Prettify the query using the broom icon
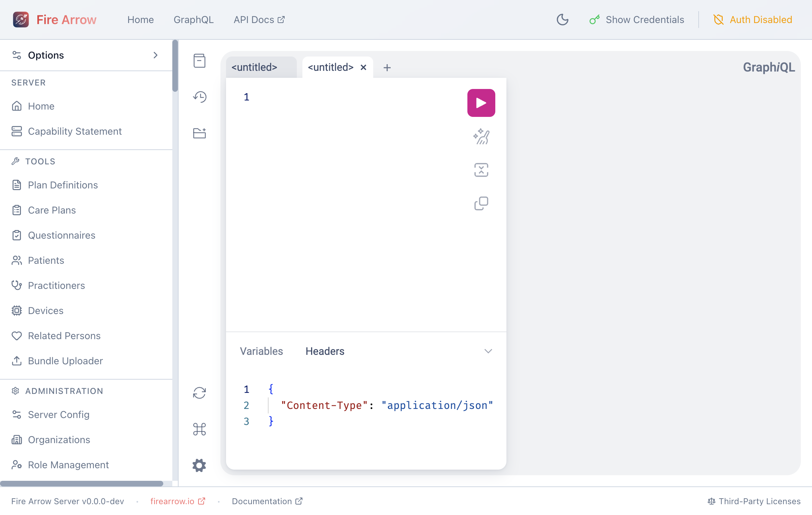The image size is (812, 515). point(481,136)
